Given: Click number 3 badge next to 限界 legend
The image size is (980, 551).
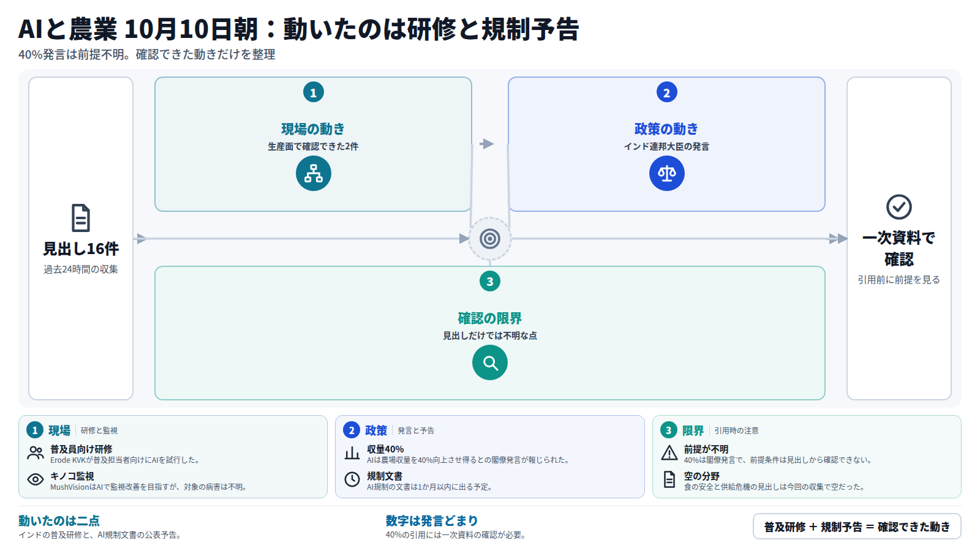Looking at the screenshot, I should coord(669,430).
